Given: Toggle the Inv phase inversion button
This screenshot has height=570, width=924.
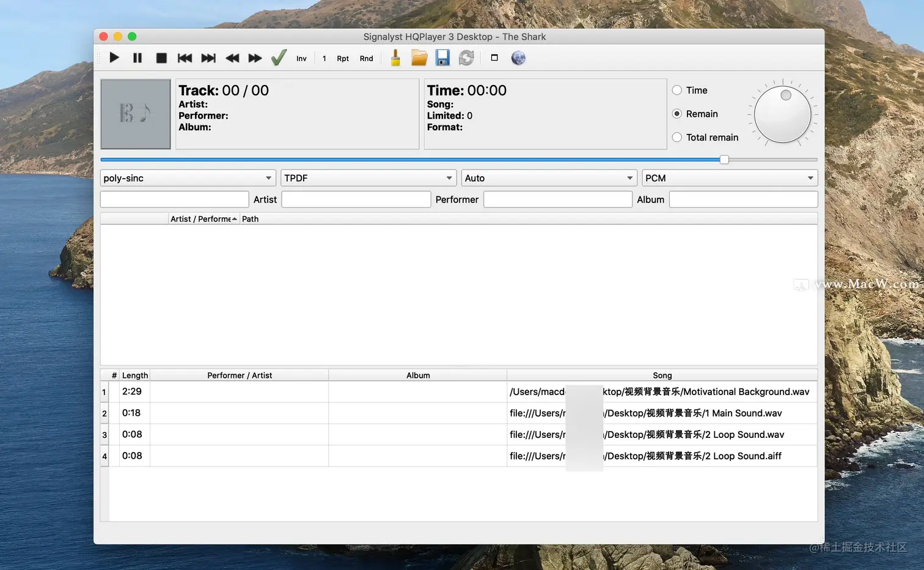Looking at the screenshot, I should pyautogui.click(x=301, y=59).
